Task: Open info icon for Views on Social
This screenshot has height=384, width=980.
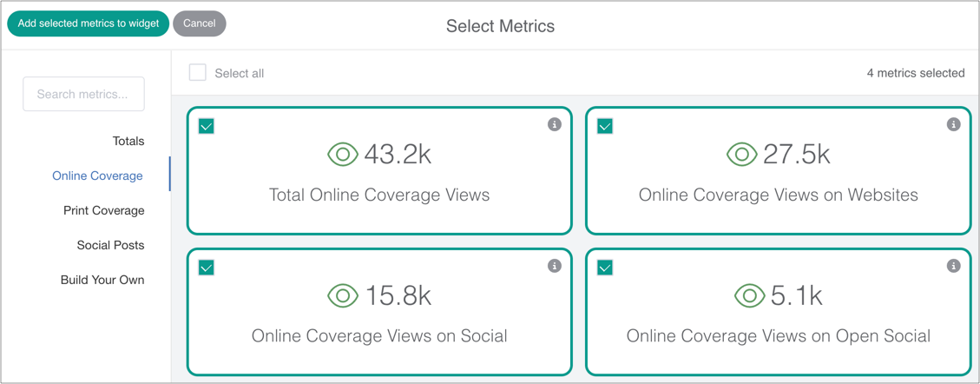Action: 555,266
